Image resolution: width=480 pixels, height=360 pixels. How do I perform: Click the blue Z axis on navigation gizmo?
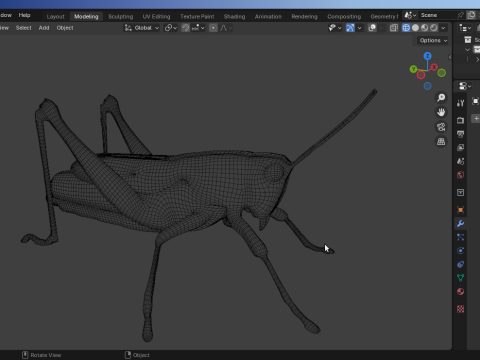[427, 56]
